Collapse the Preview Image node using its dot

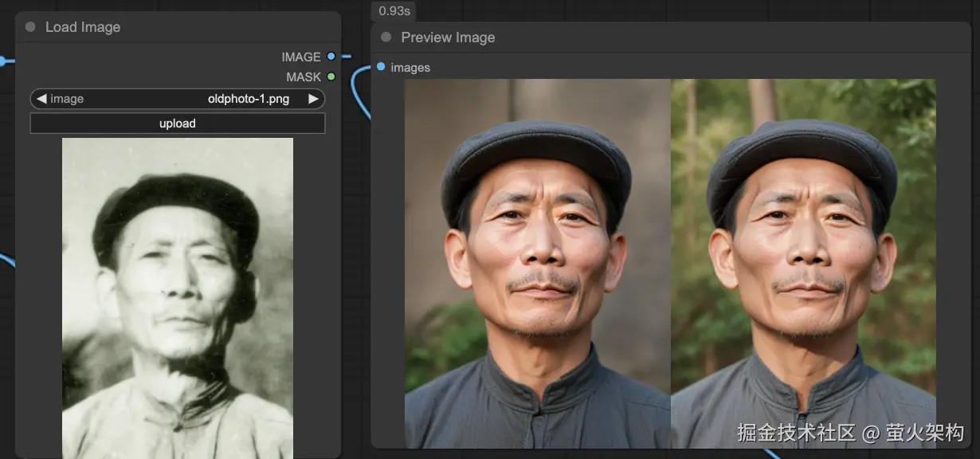386,37
